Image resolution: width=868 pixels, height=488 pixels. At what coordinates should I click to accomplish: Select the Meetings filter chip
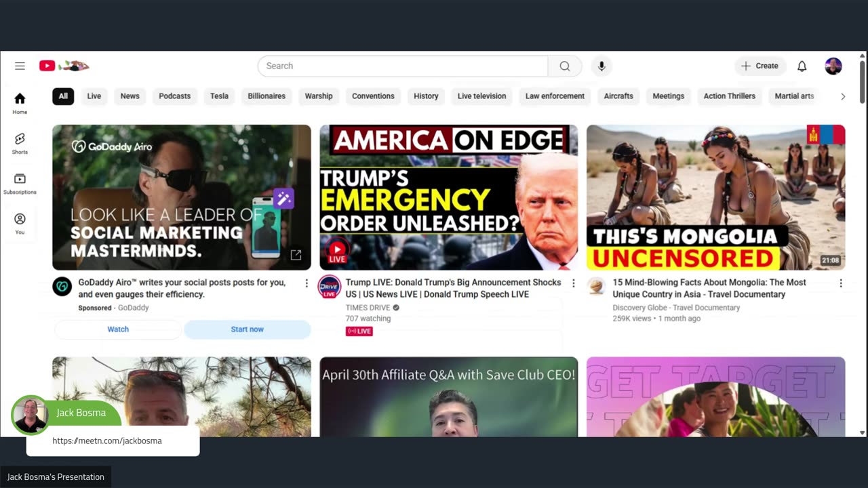click(x=668, y=96)
